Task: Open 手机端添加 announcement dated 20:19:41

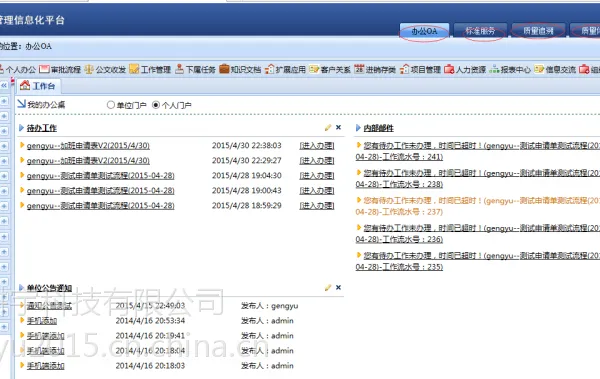Action: [x=46, y=336]
